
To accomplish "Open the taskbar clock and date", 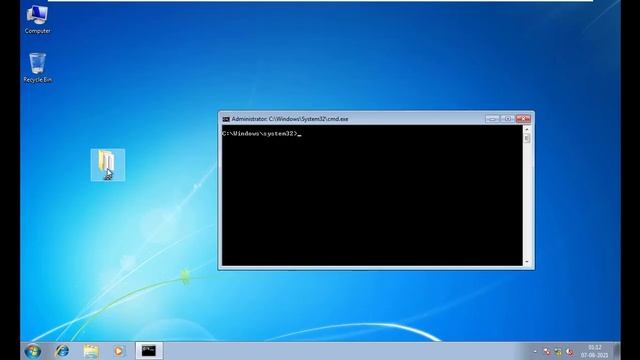I will tap(595, 351).
